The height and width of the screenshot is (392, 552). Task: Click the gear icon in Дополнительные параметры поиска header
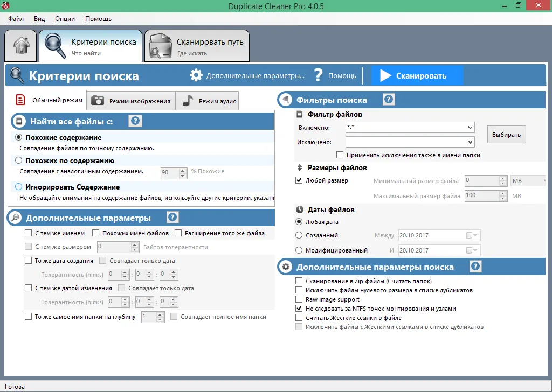286,267
